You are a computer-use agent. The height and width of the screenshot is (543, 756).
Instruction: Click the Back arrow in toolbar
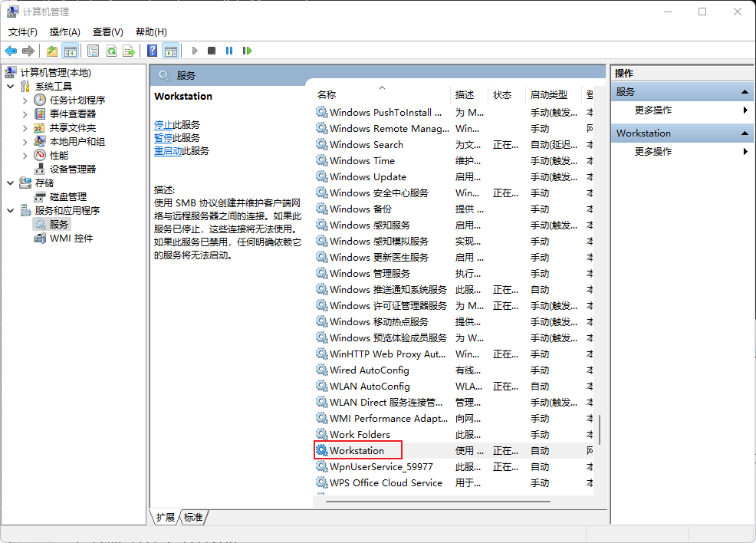click(x=11, y=51)
